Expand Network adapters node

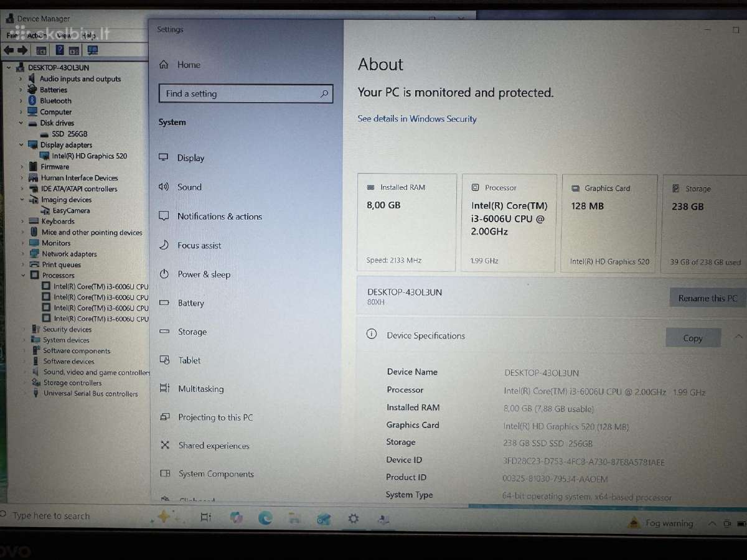[x=23, y=254]
